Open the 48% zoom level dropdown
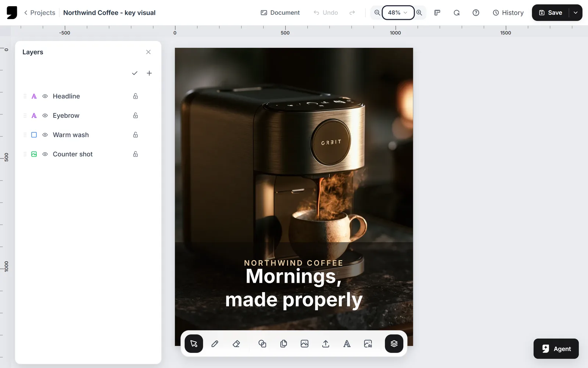 click(x=398, y=13)
